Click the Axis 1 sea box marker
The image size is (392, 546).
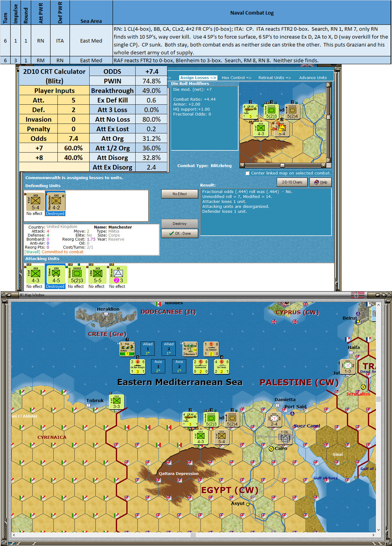(158, 366)
